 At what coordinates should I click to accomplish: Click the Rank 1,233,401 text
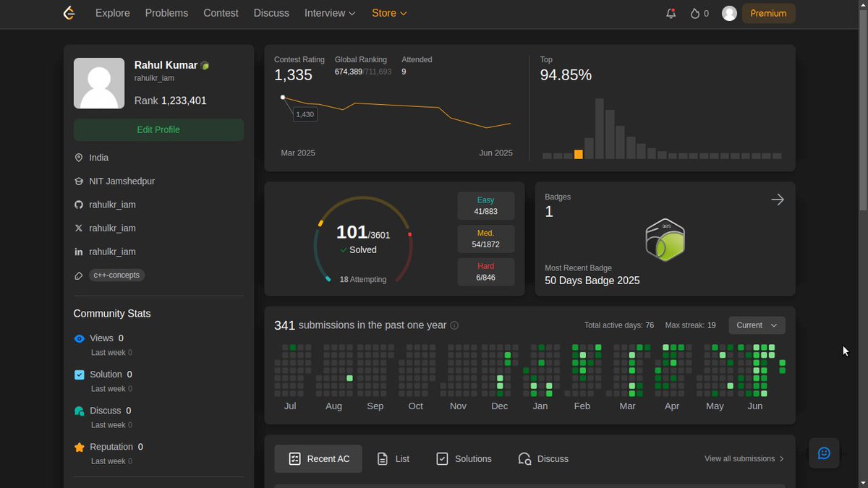[x=171, y=100]
